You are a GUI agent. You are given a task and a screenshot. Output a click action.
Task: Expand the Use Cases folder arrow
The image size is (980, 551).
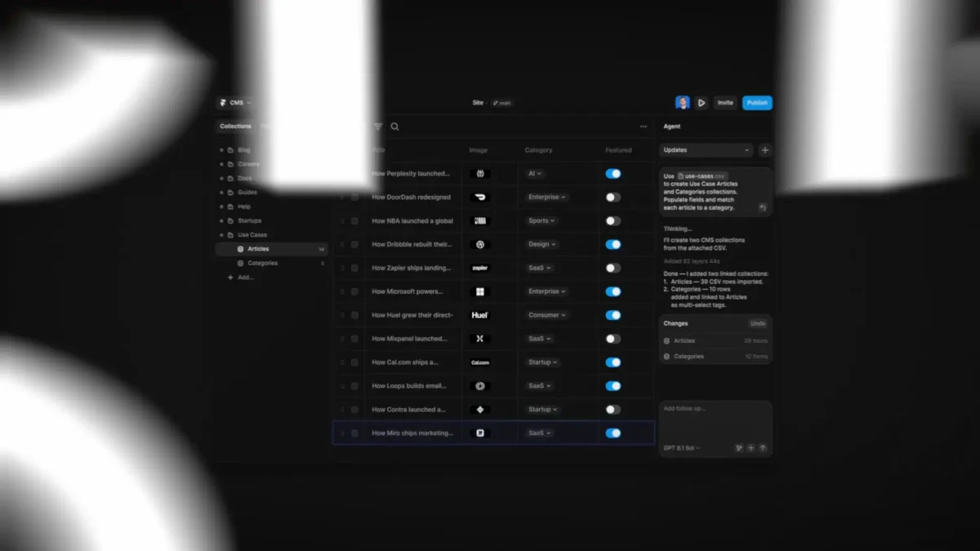point(221,235)
